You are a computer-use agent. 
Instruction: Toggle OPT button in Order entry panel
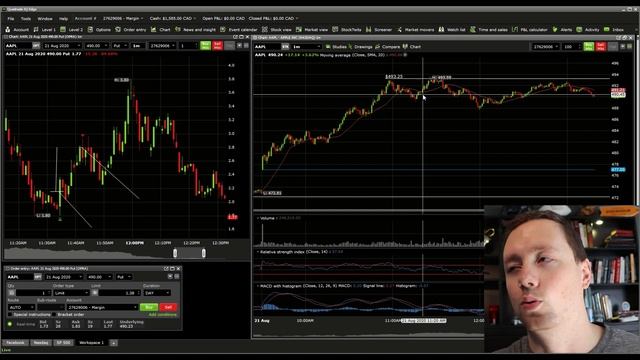(38, 277)
